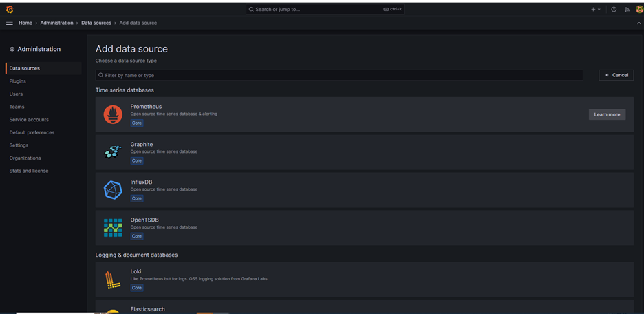Click the Core badge under Prometheus
This screenshot has width=644, height=314.
(x=137, y=123)
